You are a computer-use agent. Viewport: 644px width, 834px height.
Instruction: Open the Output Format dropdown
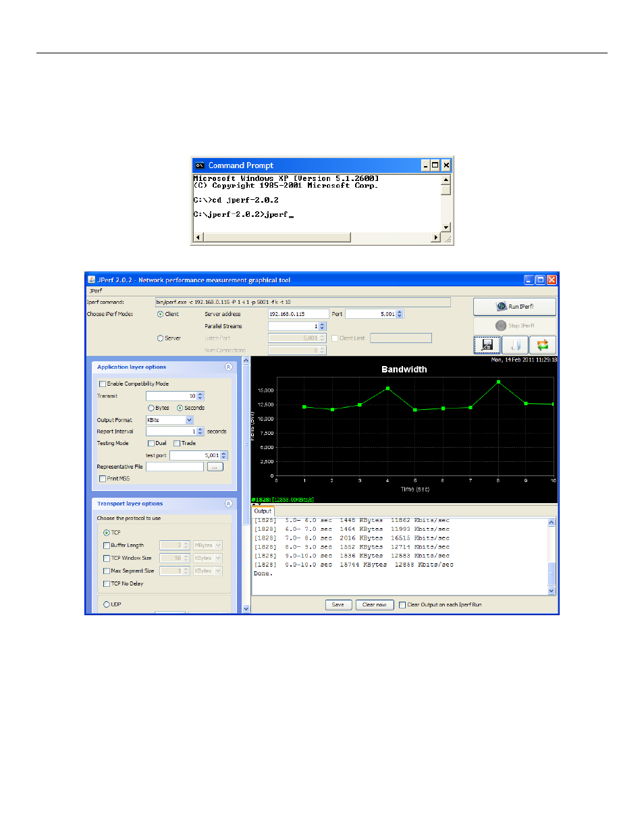tap(189, 420)
